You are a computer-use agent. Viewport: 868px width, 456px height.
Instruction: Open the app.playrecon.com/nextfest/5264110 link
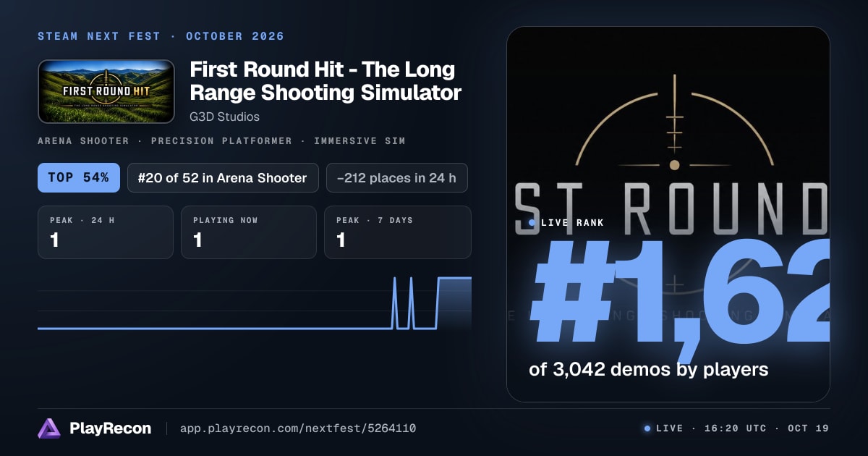298,428
